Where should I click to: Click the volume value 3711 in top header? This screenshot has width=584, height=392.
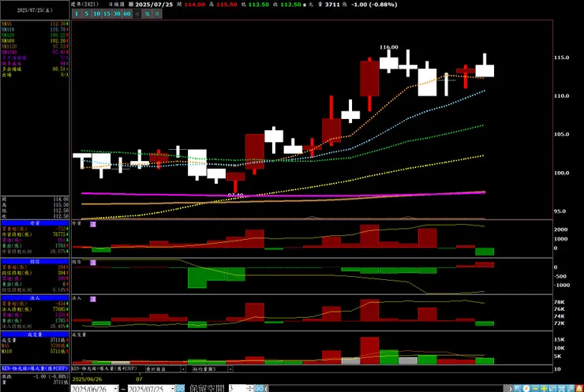[x=332, y=5]
